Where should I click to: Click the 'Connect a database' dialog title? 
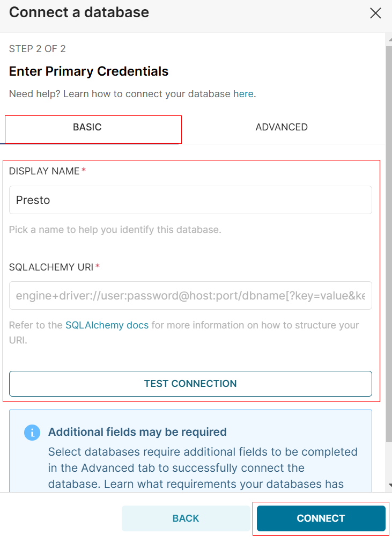coord(79,12)
